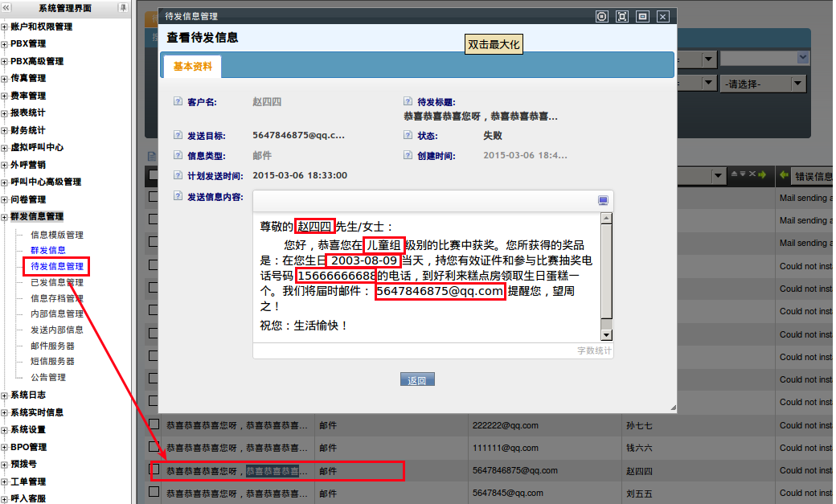Open 待发信息管理 in the sidebar
The height and width of the screenshot is (504, 836).
point(56,266)
